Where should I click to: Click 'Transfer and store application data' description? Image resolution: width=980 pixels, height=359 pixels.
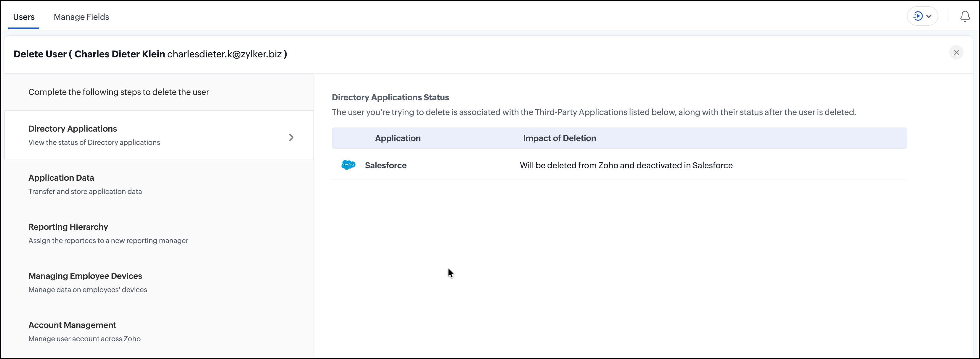[x=85, y=191]
